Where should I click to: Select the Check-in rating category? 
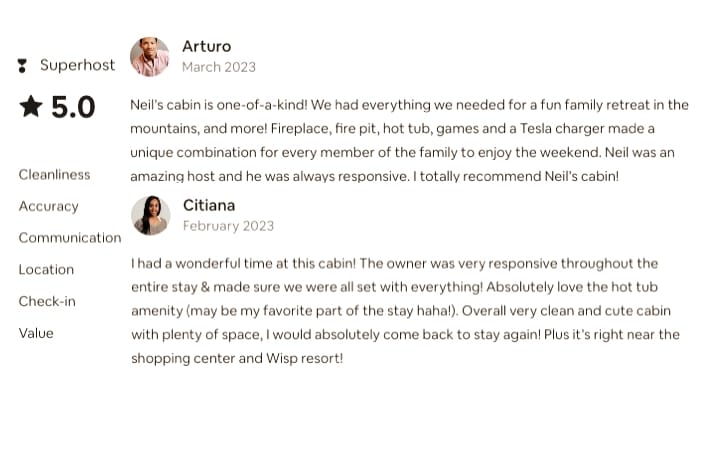click(47, 301)
